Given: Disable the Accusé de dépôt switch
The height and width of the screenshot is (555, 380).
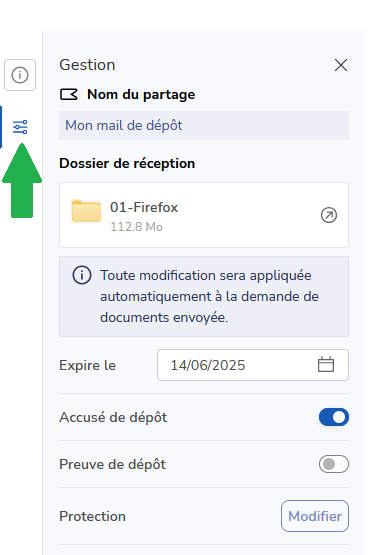Looking at the screenshot, I should (x=334, y=417).
